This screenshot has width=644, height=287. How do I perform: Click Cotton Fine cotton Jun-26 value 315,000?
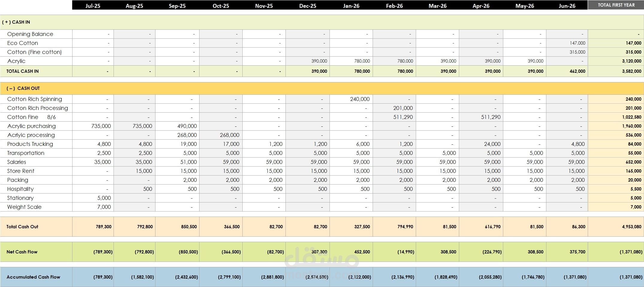click(578, 52)
